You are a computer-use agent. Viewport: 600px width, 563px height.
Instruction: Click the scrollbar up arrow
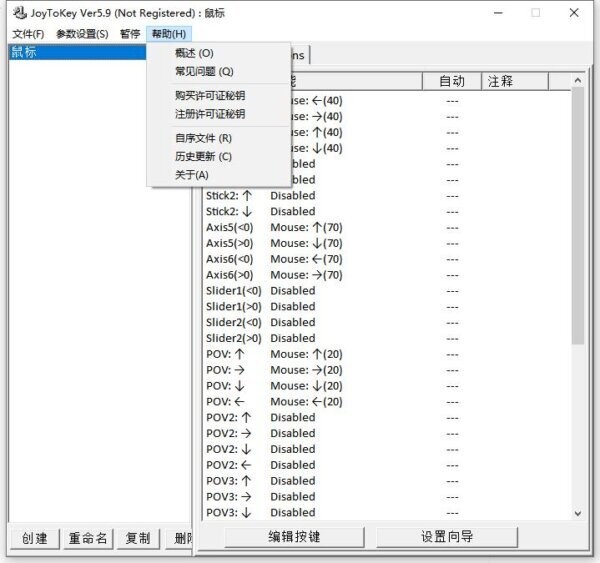click(578, 80)
